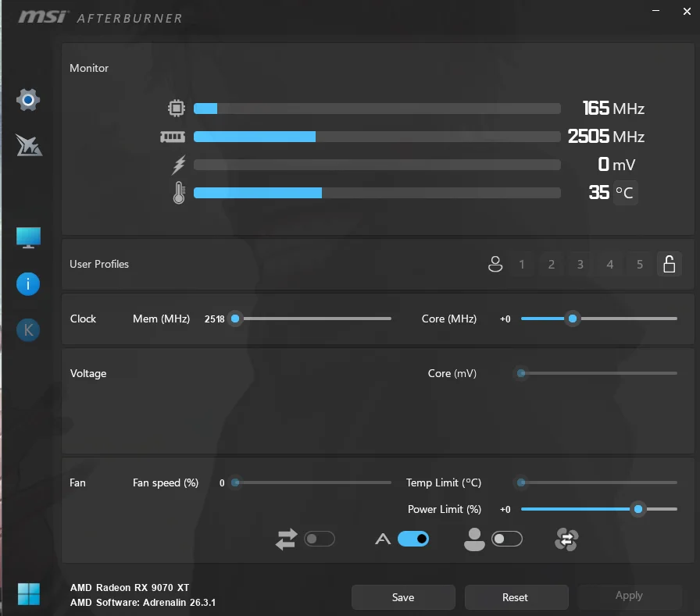Click Mem (MHz) clock slider handle
The height and width of the screenshot is (616, 700).
tap(235, 319)
